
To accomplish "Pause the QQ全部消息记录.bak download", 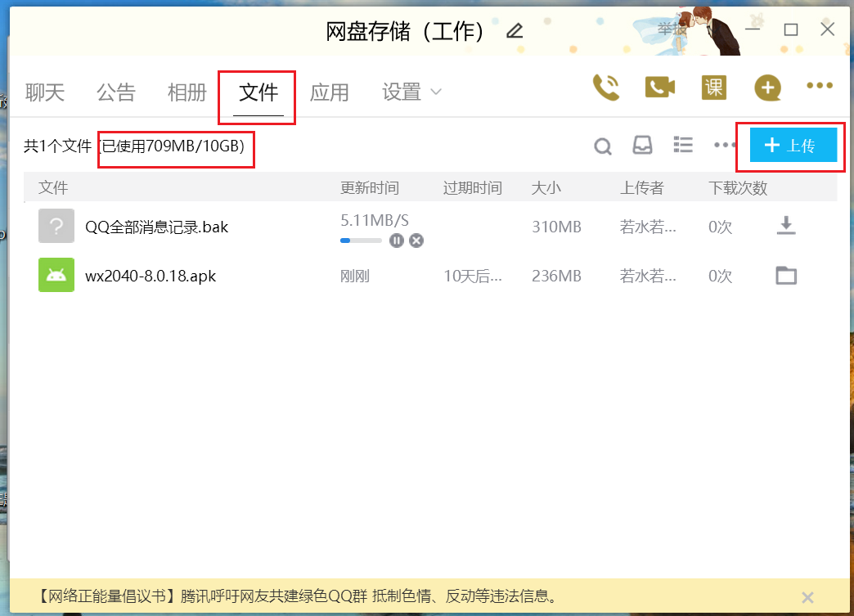I will (397, 241).
